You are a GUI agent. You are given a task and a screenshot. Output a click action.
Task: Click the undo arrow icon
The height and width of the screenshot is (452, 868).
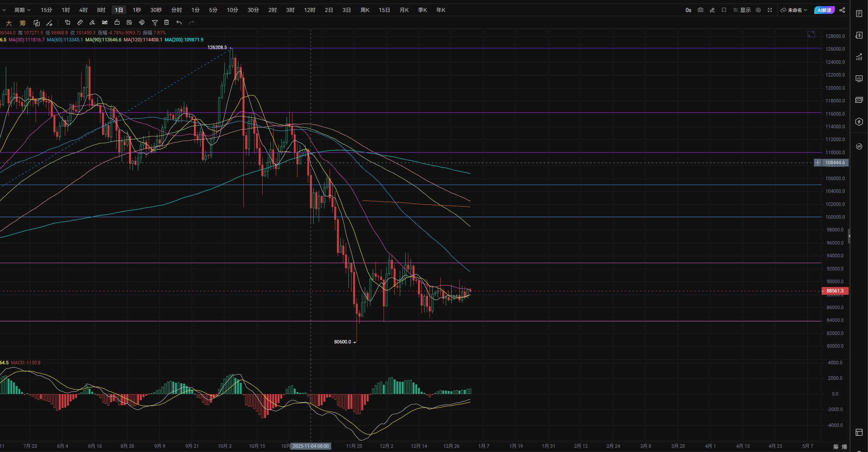pyautogui.click(x=179, y=23)
